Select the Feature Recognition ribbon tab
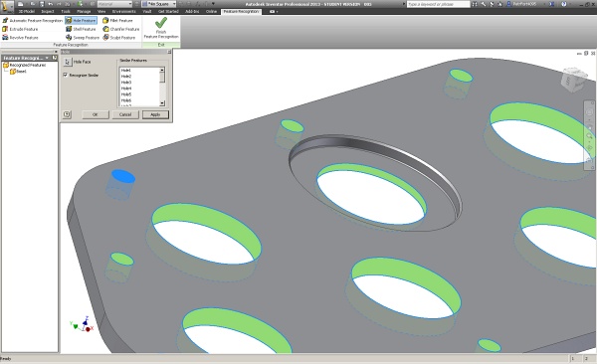Viewport: 597px width, 364px height. (241, 12)
